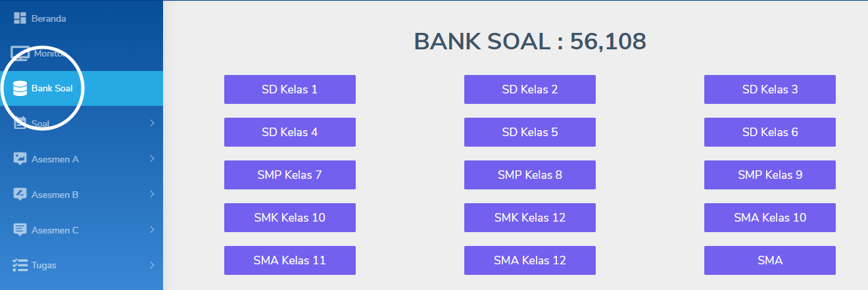Open the Beranda menu item
Image resolution: width=868 pixels, height=290 pixels.
point(49,18)
